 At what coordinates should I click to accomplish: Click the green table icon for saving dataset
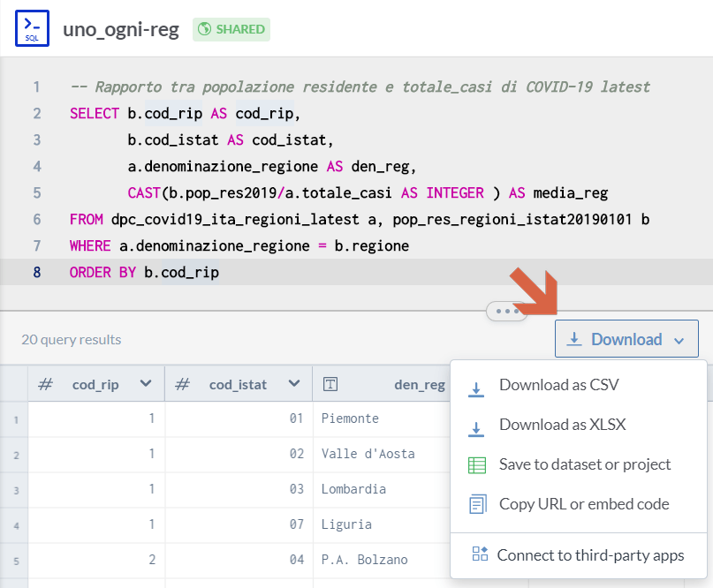point(477,464)
